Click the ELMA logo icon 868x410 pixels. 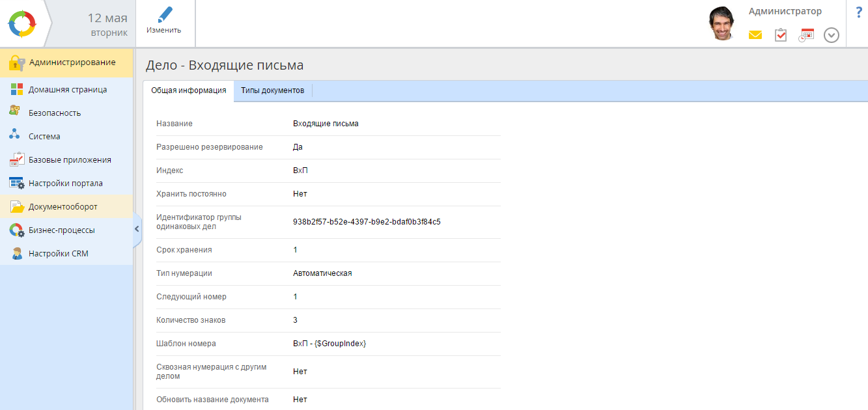coord(21,23)
